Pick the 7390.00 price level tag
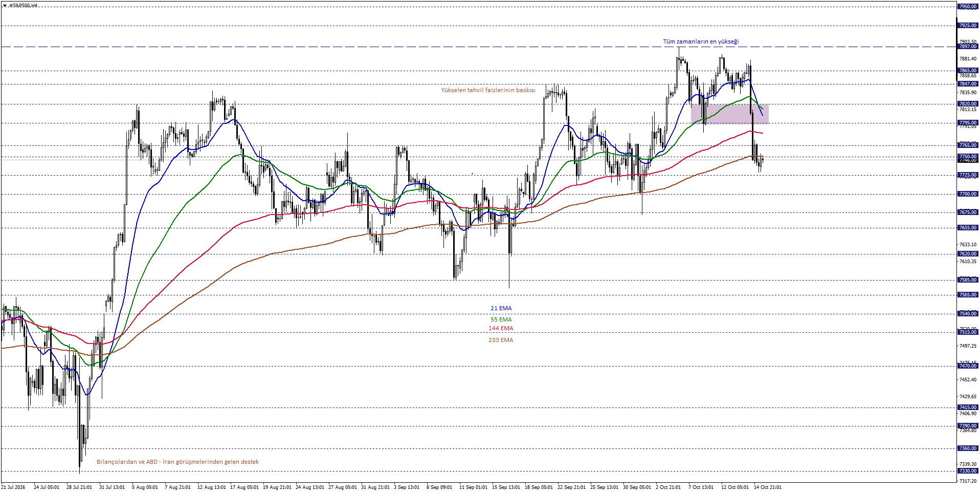This screenshot has height=493, width=980. [x=968, y=426]
